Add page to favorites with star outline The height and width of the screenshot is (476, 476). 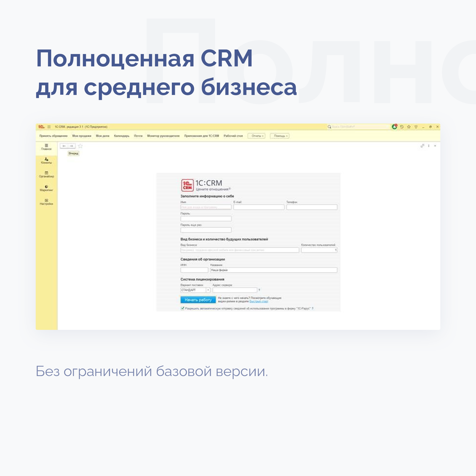coord(80,146)
